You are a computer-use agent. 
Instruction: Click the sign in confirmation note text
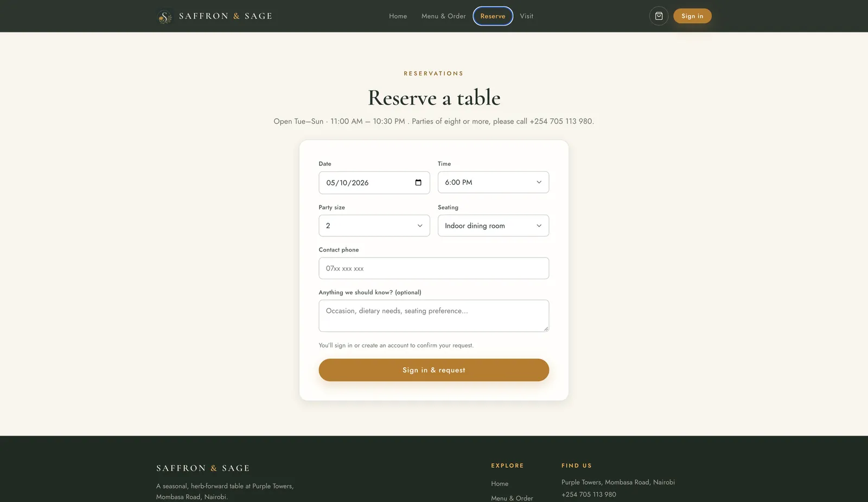(x=396, y=345)
